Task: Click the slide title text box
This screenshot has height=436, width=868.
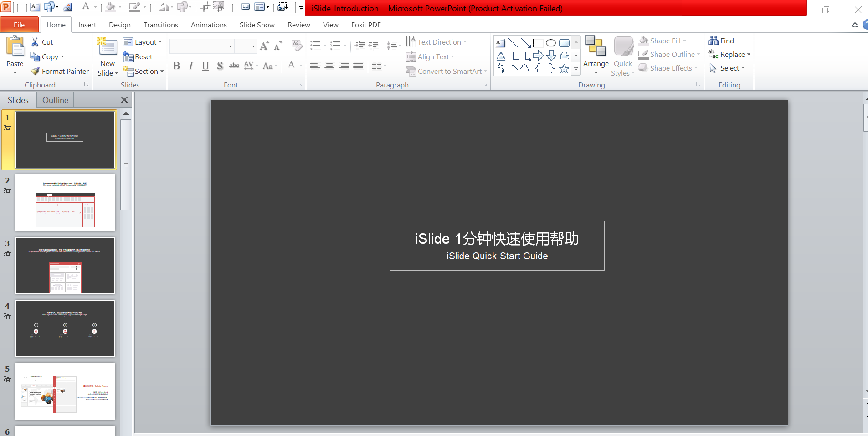Action: coord(497,246)
